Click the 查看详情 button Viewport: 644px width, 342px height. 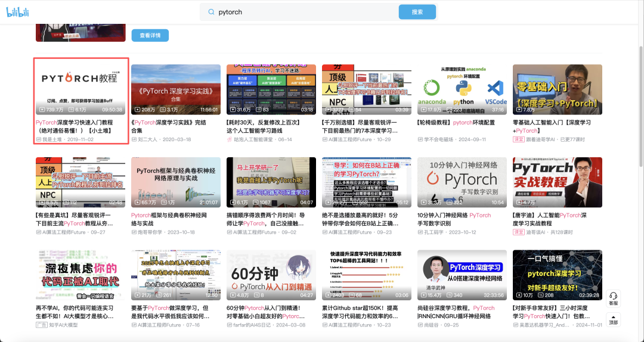[x=150, y=35]
